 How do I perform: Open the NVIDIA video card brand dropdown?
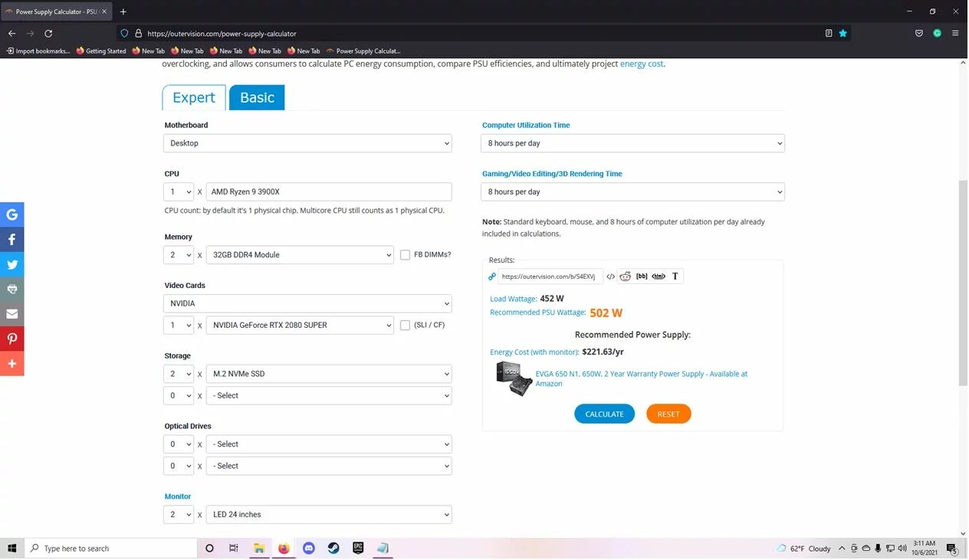307,303
